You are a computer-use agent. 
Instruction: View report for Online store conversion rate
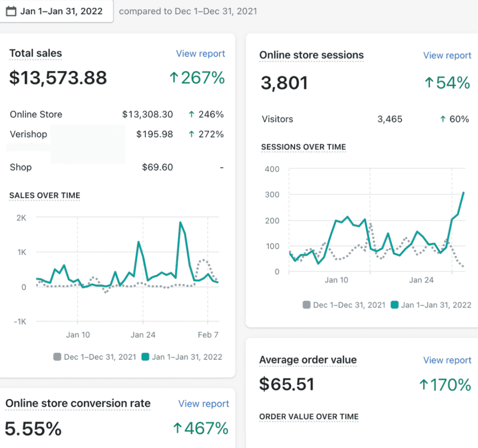pyautogui.click(x=203, y=403)
